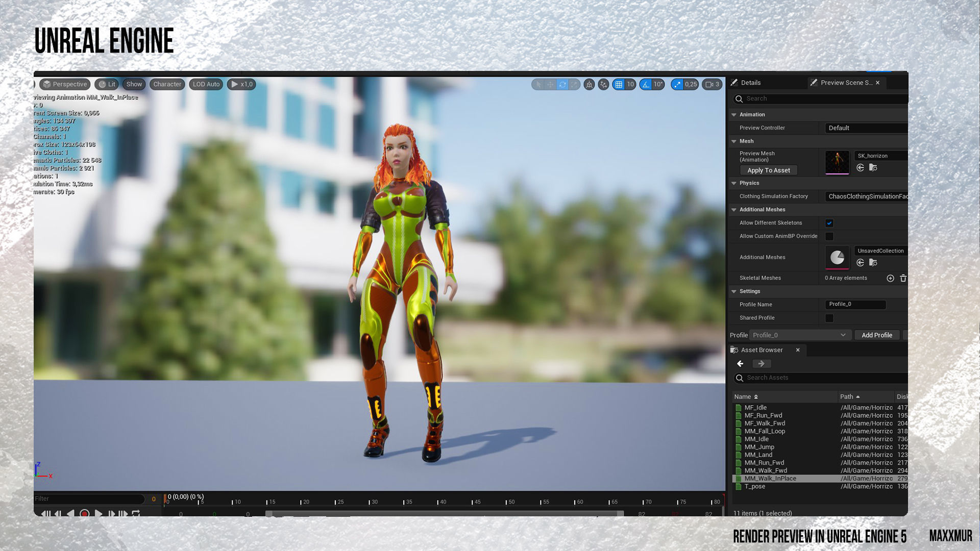The width and height of the screenshot is (980, 551).
Task: Enable Allow Custom AnimBP Override
Action: pyautogui.click(x=829, y=236)
